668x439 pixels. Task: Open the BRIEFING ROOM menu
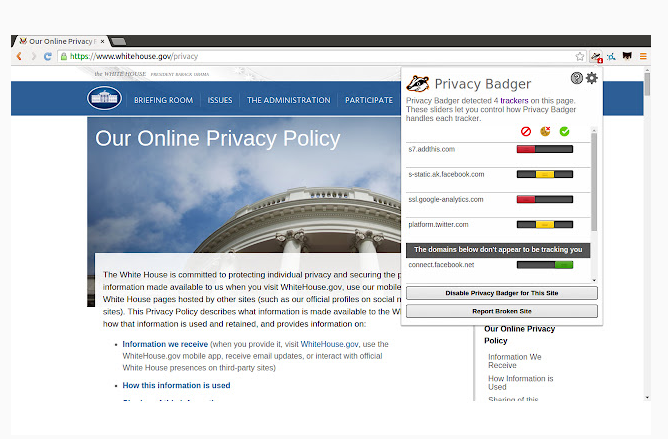point(163,100)
